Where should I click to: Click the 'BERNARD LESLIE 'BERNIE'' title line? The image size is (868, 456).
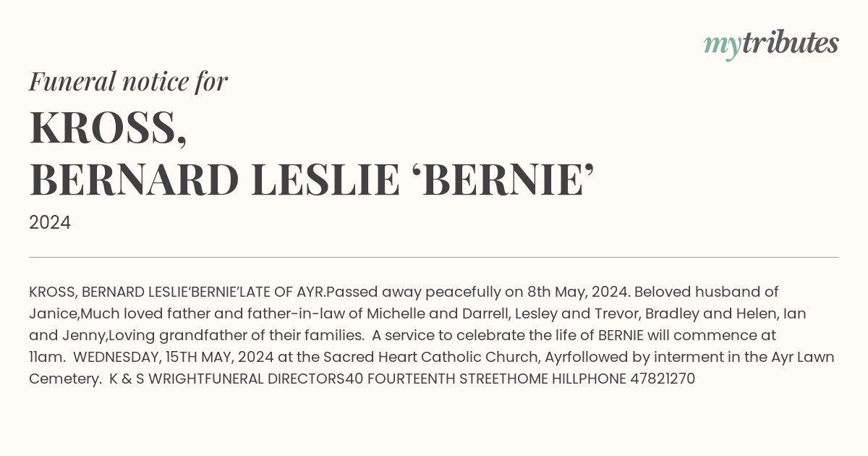click(x=312, y=180)
